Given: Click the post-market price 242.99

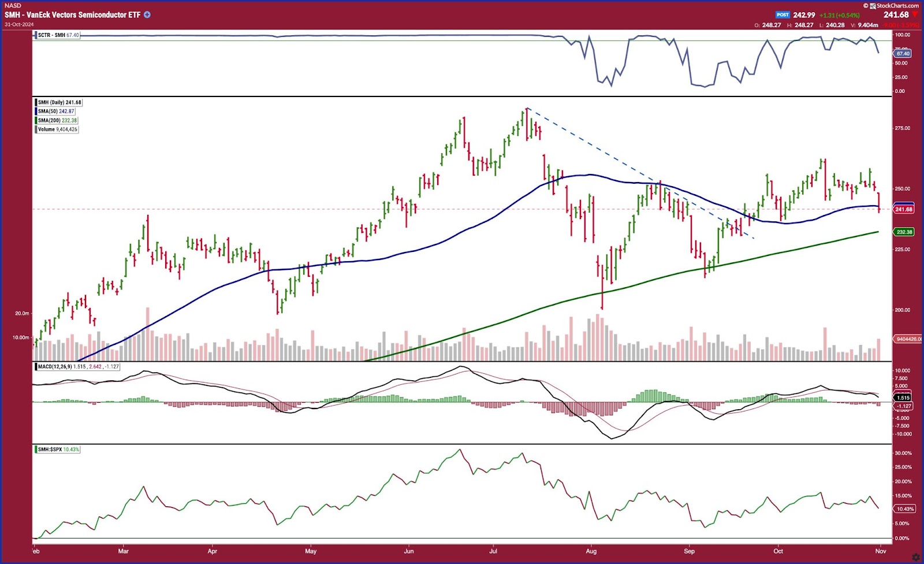Looking at the screenshot, I should (804, 15).
